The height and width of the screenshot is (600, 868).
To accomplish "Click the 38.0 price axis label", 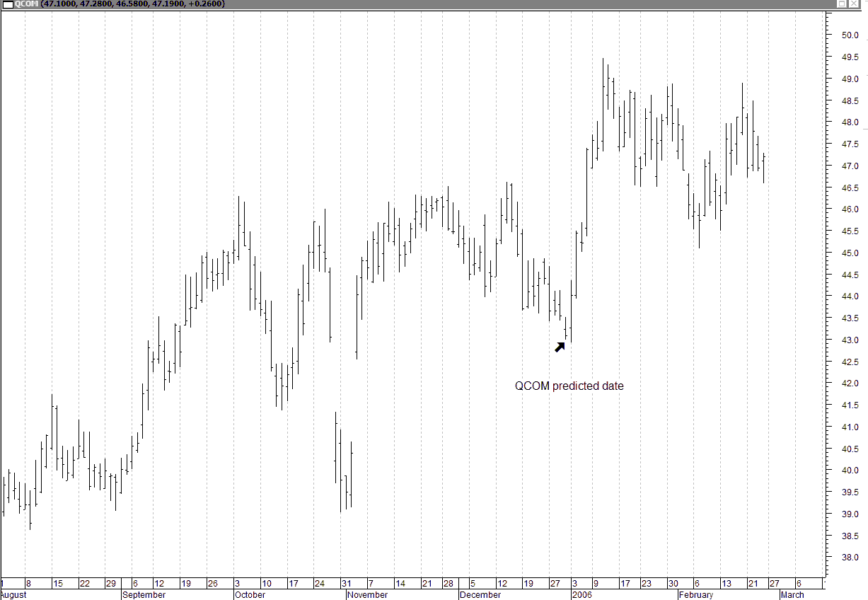I will [850, 558].
